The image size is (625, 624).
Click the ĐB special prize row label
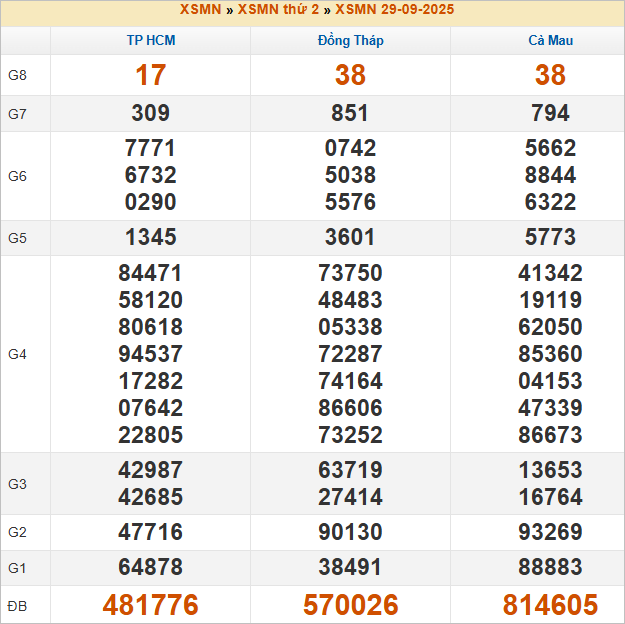pyautogui.click(x=17, y=605)
